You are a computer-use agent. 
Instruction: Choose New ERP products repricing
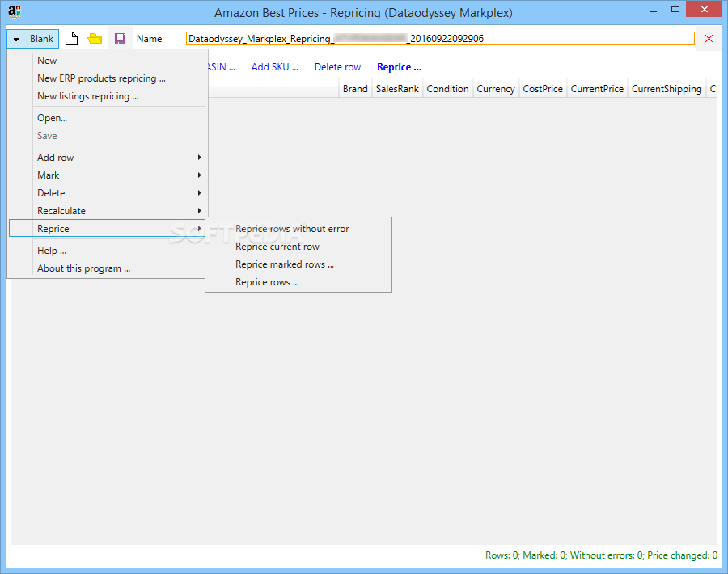[x=108, y=78]
